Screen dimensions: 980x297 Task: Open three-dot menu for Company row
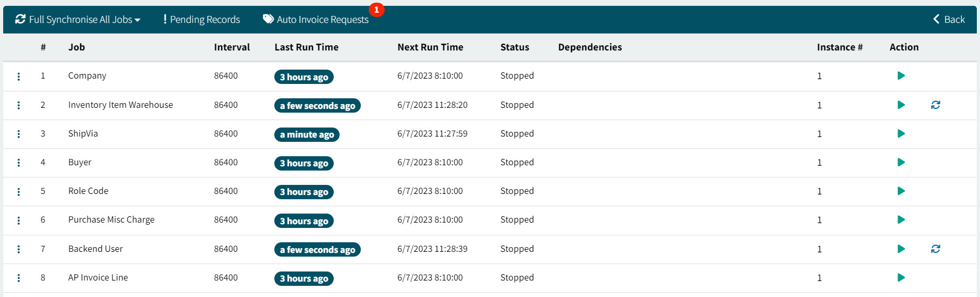[x=19, y=77]
